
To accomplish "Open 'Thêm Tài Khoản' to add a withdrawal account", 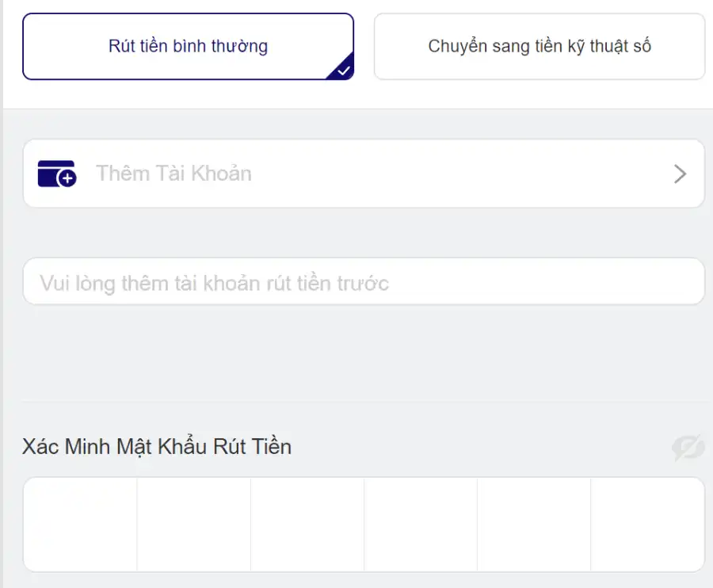I will point(173,173).
